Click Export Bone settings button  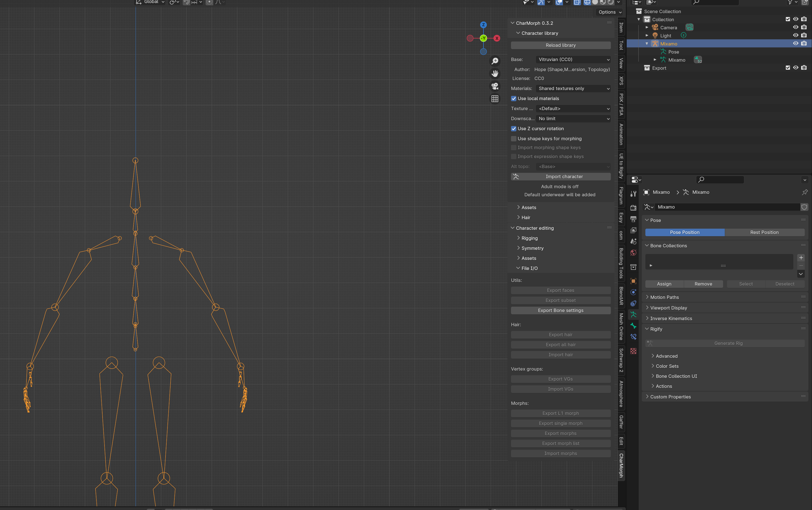[561, 310]
